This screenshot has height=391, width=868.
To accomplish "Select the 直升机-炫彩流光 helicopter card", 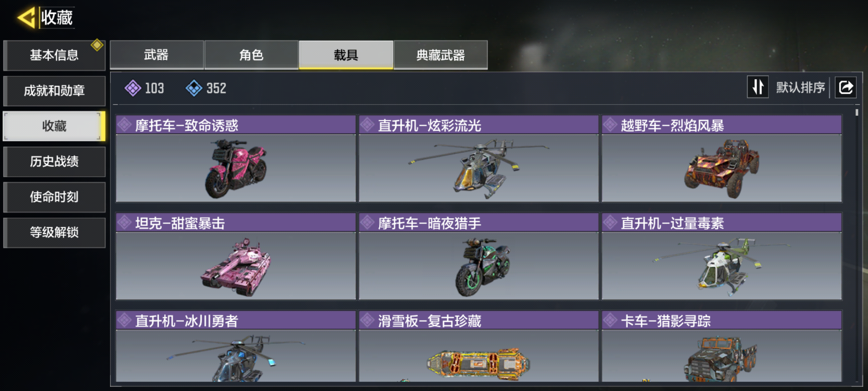I will 478,159.
